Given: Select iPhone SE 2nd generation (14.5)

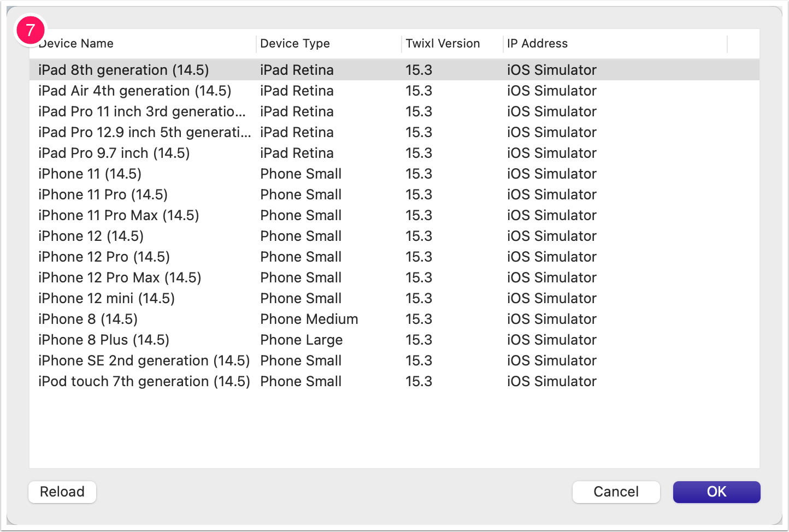Looking at the screenshot, I should tap(394, 360).
